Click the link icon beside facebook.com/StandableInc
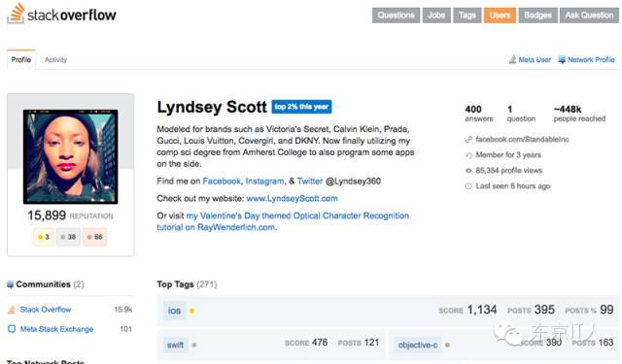This screenshot has width=622, height=364. (x=468, y=140)
